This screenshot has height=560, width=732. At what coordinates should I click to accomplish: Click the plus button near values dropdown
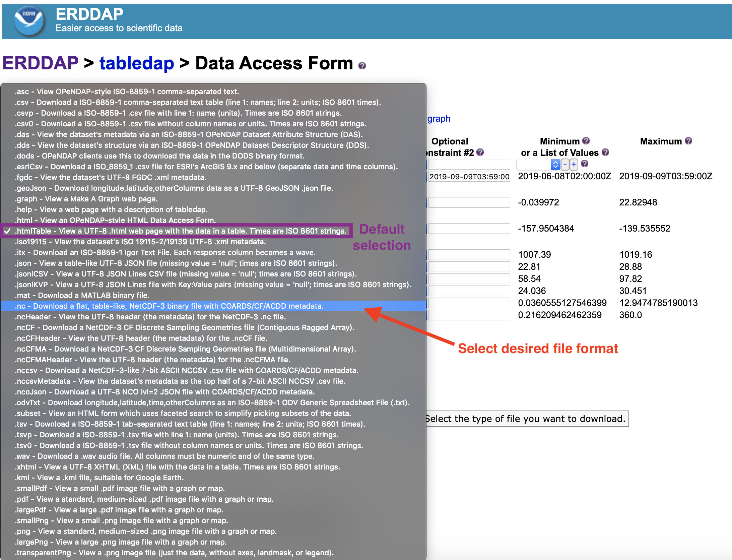point(574,164)
